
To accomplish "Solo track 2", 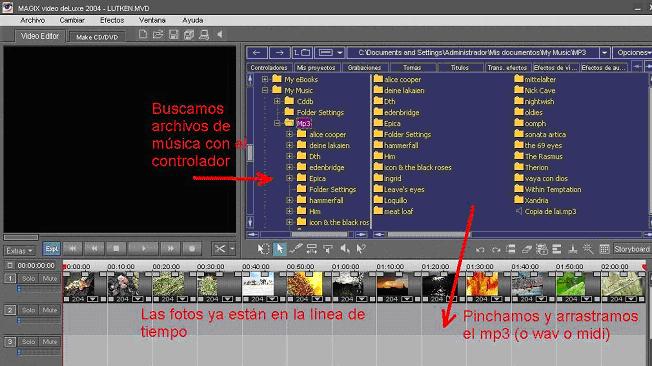I will (x=28, y=310).
